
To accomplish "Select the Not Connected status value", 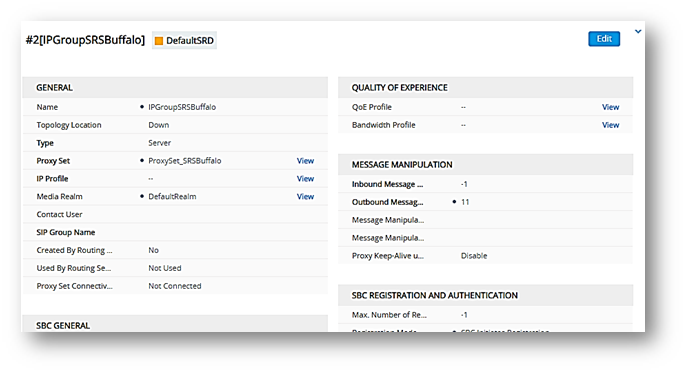I will tap(175, 286).
